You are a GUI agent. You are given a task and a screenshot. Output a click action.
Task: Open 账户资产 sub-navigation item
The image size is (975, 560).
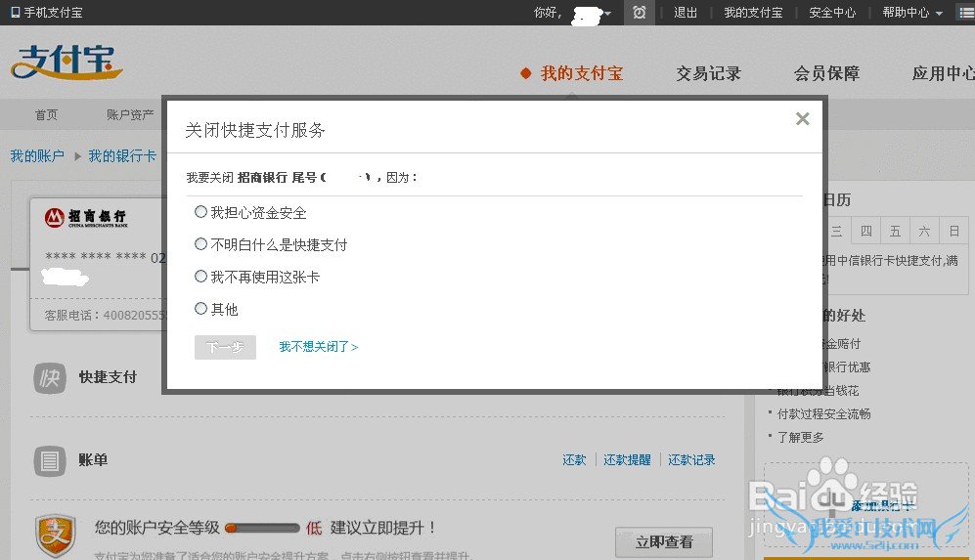coord(130,114)
